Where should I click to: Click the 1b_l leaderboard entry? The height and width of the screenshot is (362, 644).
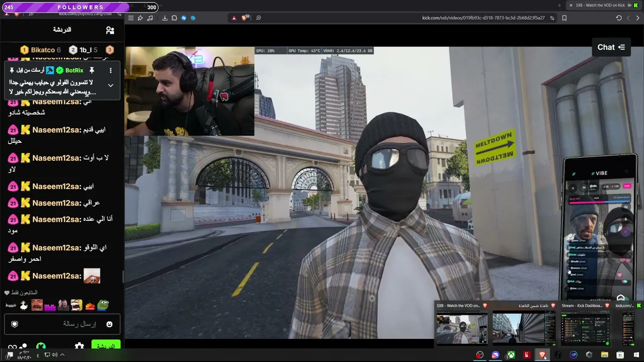[x=83, y=50]
